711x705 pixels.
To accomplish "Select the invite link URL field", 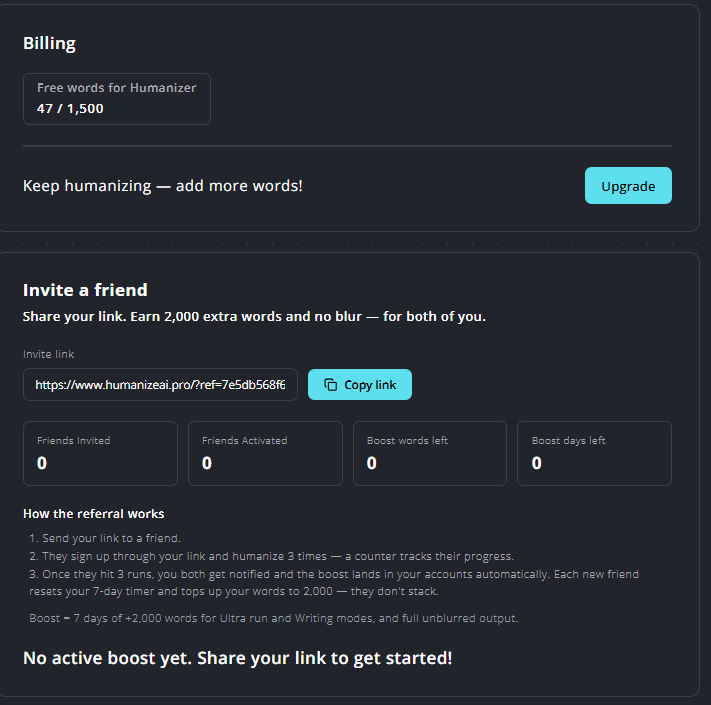I will click(160, 384).
